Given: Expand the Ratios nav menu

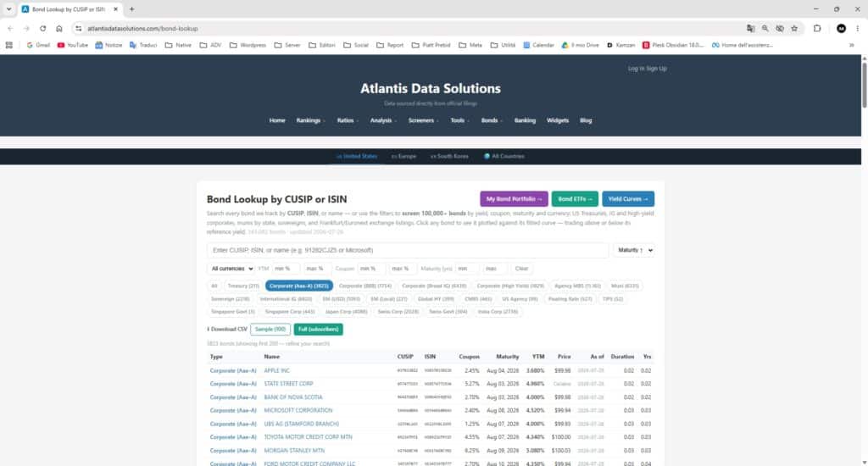Looking at the screenshot, I should pyautogui.click(x=348, y=120).
